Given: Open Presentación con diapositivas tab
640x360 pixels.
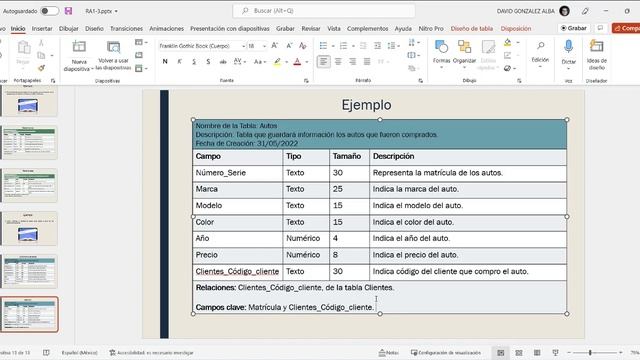Looking at the screenshot, I should (x=230, y=29).
